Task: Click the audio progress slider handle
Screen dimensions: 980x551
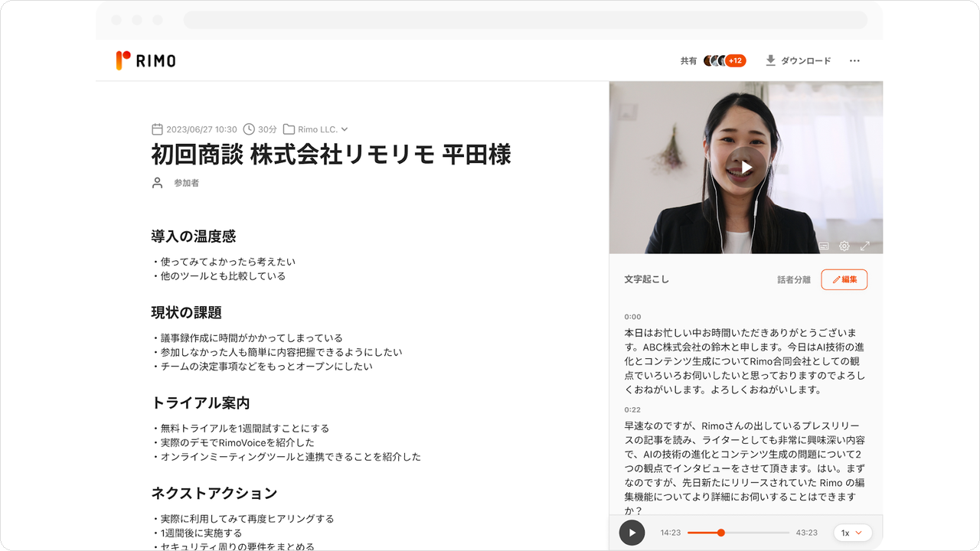Action: (720, 533)
